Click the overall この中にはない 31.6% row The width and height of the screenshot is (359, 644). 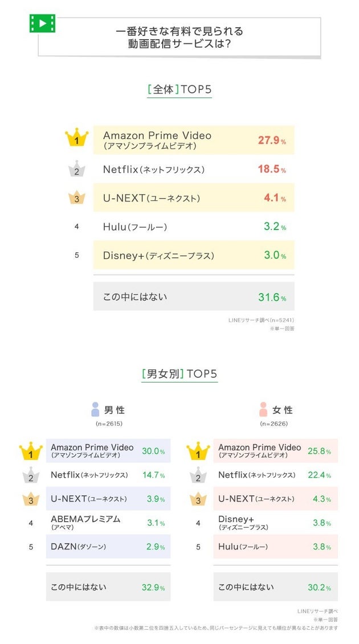(194, 297)
